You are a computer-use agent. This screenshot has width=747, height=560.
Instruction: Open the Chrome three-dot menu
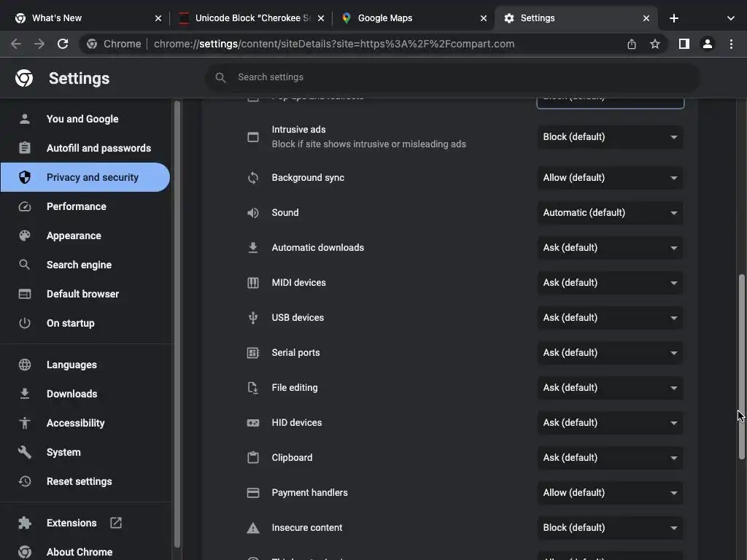[x=731, y=44]
